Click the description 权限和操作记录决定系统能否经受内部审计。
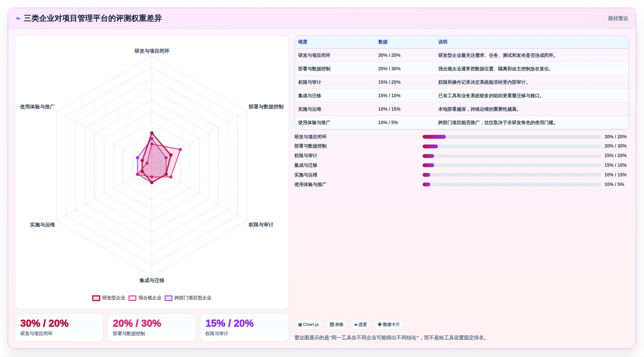 coord(484,82)
